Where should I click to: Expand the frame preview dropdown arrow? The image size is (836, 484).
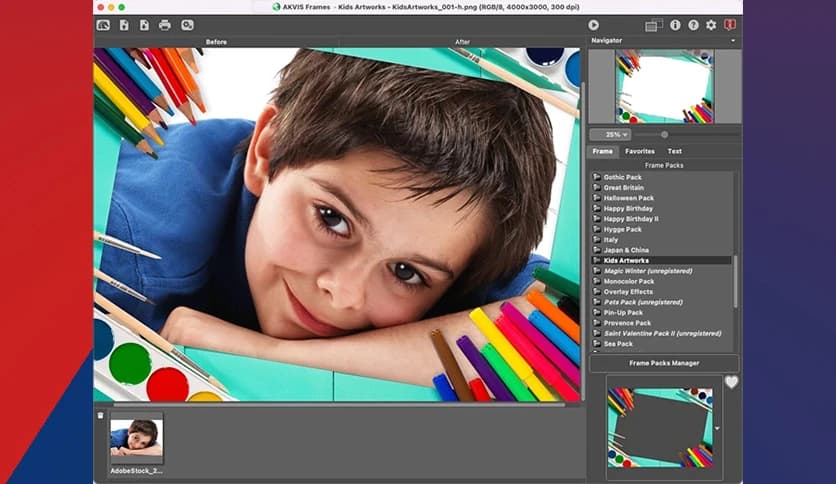point(718,427)
